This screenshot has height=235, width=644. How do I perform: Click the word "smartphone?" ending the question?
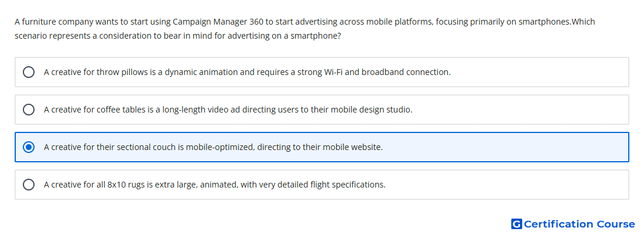tap(316, 36)
